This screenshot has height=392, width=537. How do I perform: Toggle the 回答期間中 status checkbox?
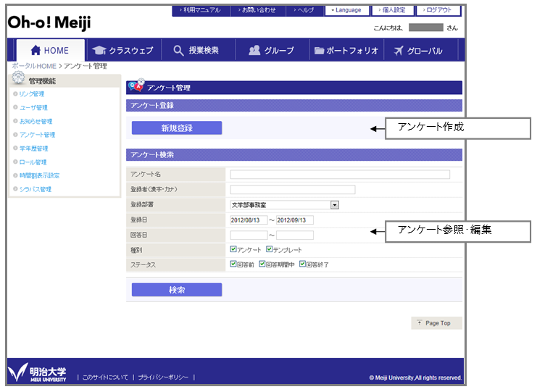[x=262, y=264]
